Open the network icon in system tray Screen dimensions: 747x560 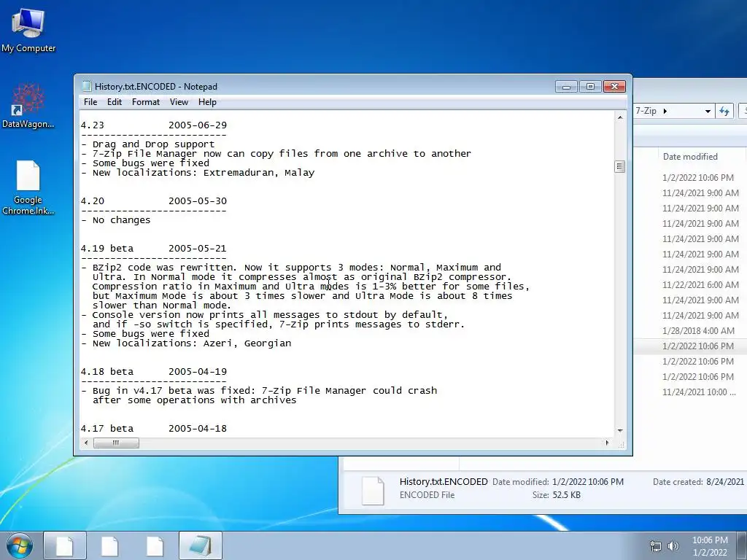tap(656, 546)
